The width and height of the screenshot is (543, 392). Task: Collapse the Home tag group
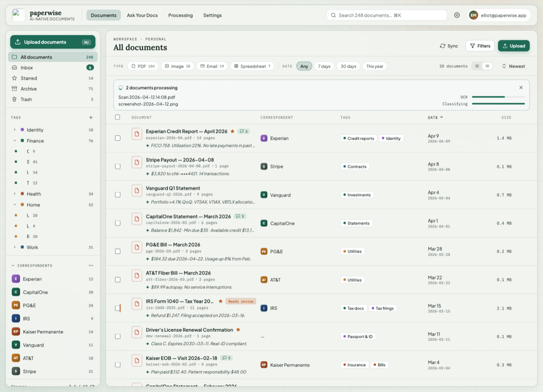point(14,205)
